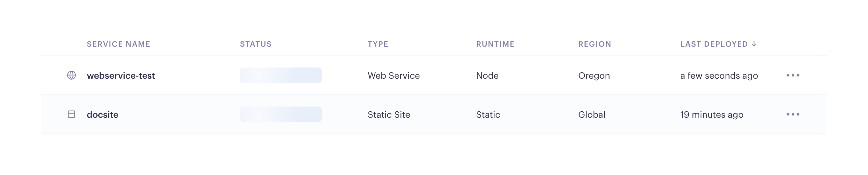Image resolution: width=868 pixels, height=175 pixels.
Task: Click the Static Site type cell
Action: [x=388, y=115]
